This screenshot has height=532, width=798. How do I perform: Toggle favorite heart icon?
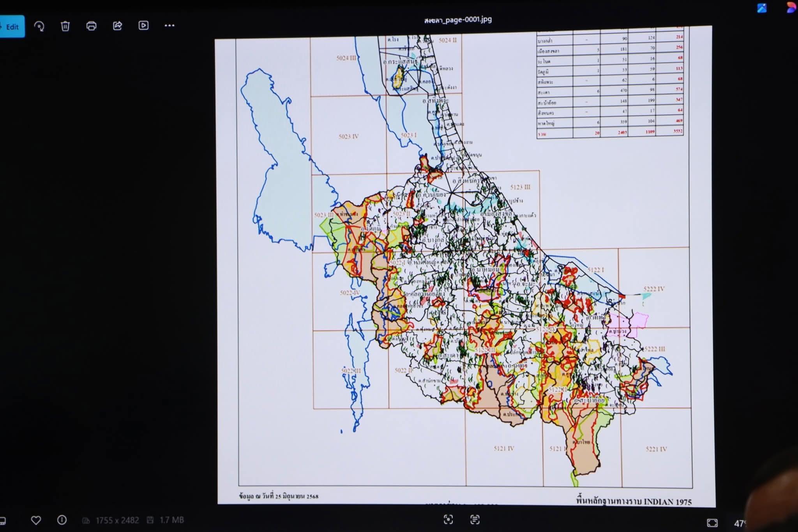(x=36, y=520)
